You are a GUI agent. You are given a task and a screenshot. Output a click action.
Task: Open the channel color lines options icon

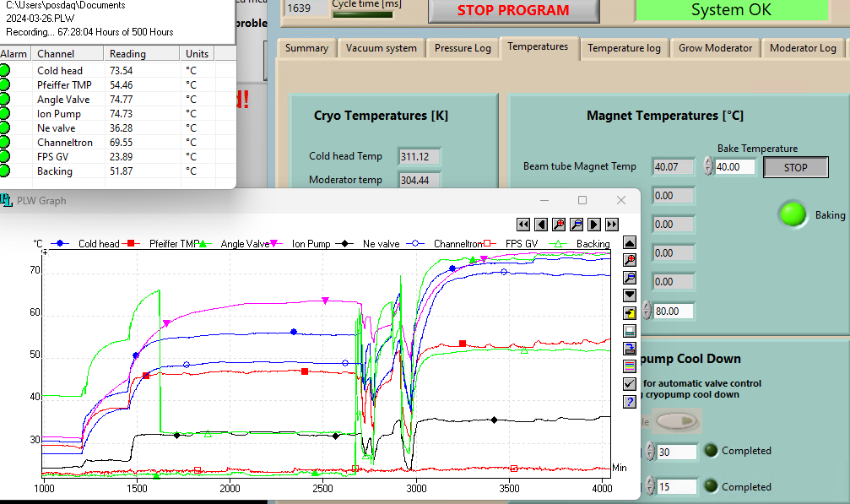click(x=630, y=366)
